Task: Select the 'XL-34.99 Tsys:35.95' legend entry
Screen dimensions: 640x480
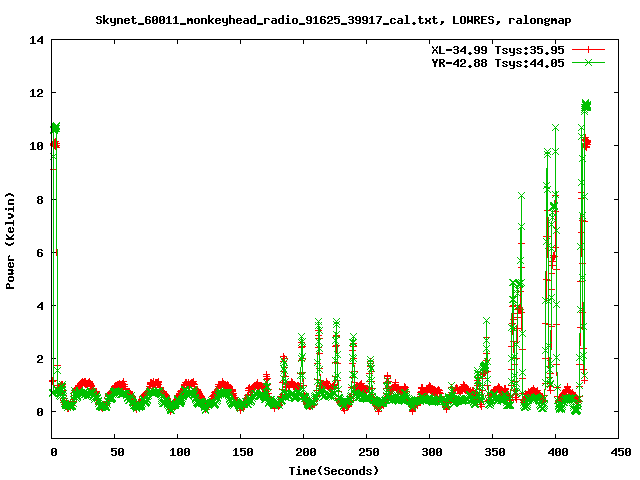Action: (498, 50)
